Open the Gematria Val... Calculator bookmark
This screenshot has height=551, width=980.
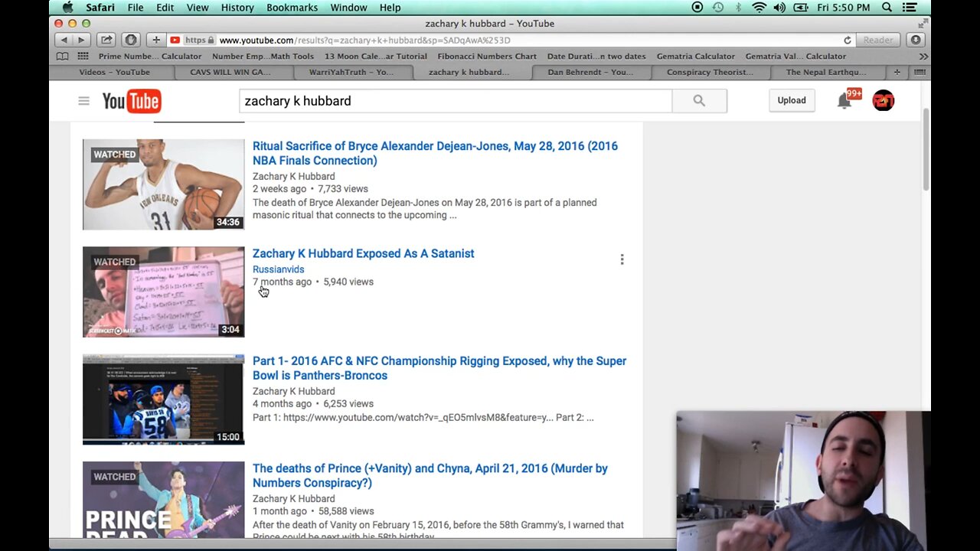click(795, 56)
